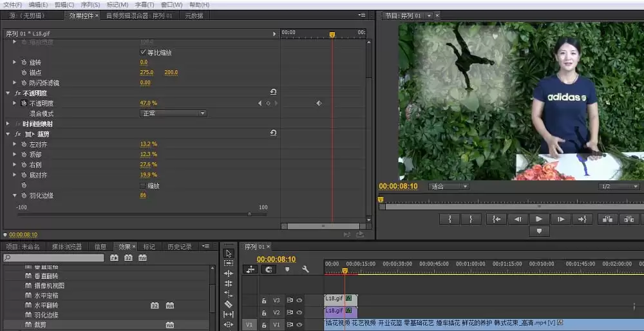
Task: Toggle V2 track visibility eye
Action: [x=299, y=312]
